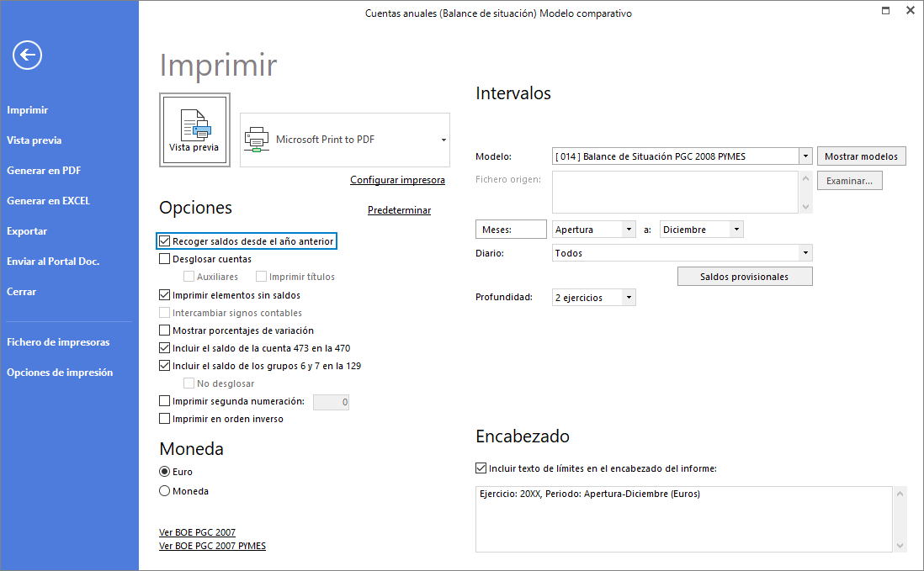Image resolution: width=924 pixels, height=571 pixels.
Task: Click Enviar al Portal Doc. in sidebar
Action: pos(53,262)
